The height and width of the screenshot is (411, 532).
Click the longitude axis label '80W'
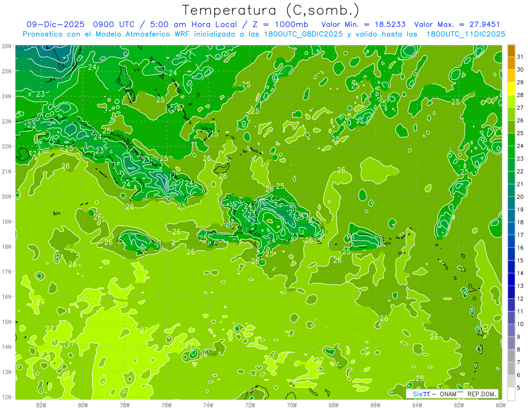(83, 404)
